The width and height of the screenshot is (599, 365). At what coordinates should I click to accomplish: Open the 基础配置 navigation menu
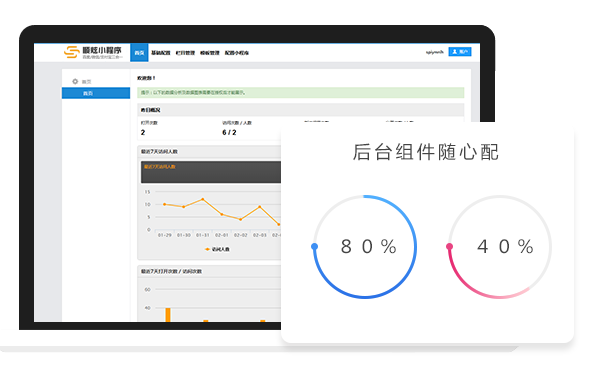point(160,53)
